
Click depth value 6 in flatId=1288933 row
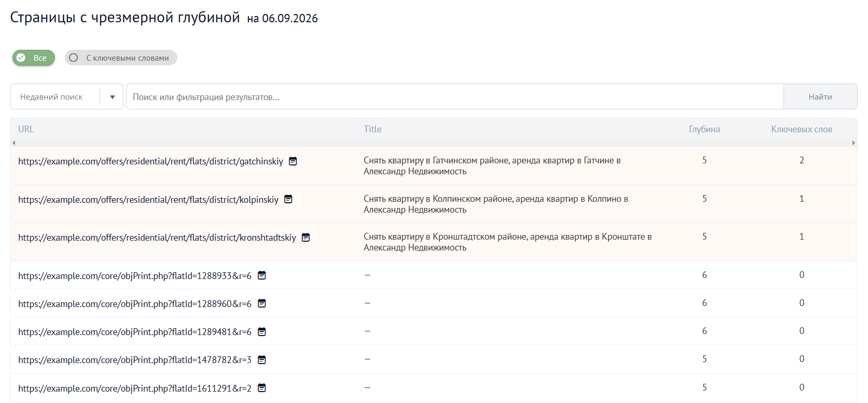pyautogui.click(x=704, y=275)
